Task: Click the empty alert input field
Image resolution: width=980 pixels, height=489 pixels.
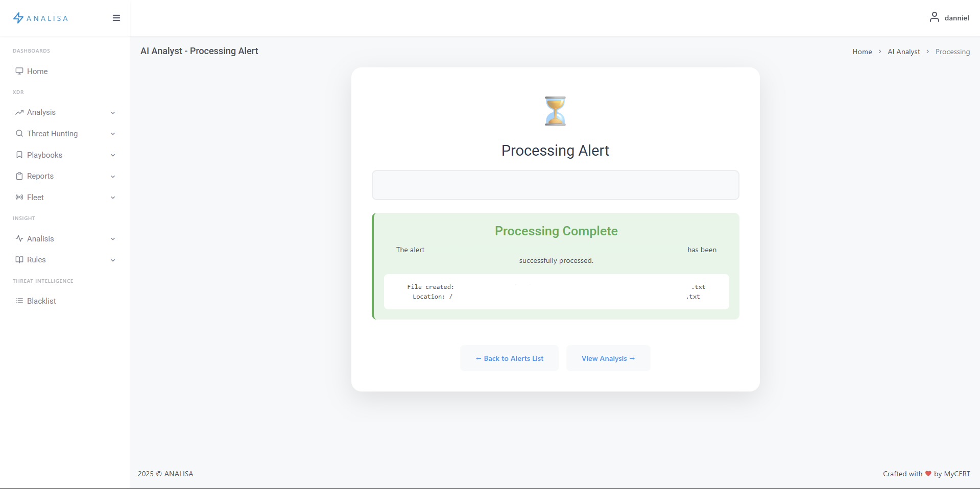Action: (x=555, y=185)
